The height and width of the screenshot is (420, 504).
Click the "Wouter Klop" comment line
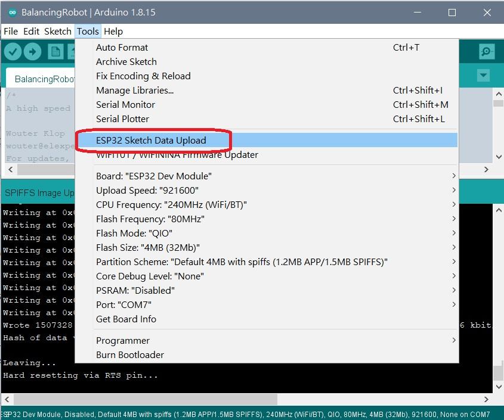(35, 133)
